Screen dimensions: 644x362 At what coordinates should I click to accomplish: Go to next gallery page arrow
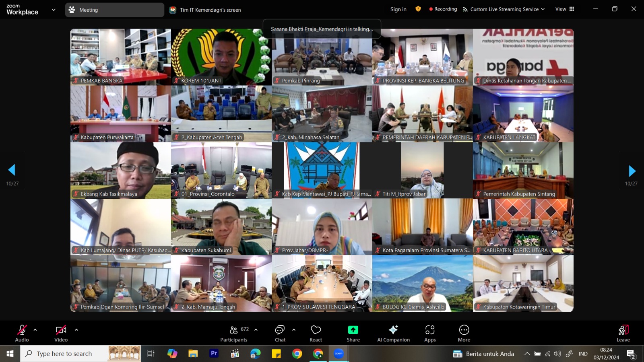click(x=632, y=171)
